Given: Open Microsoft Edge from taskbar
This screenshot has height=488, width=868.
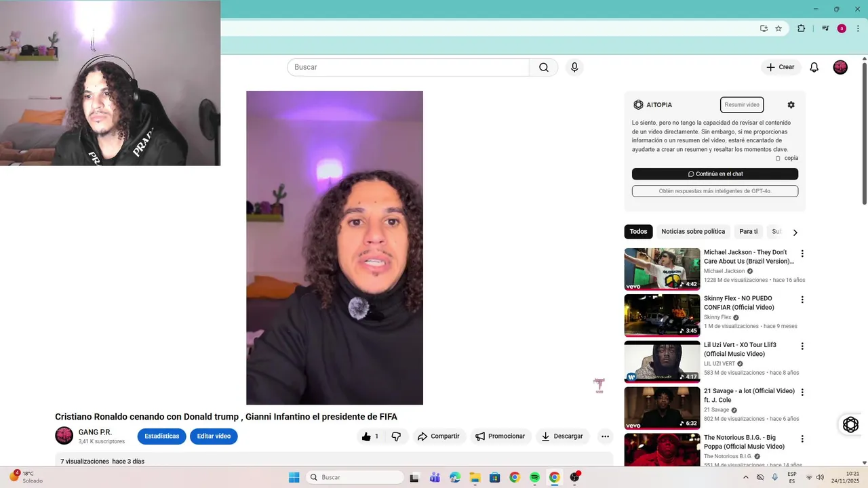Looking at the screenshot, I should pyautogui.click(x=454, y=478).
